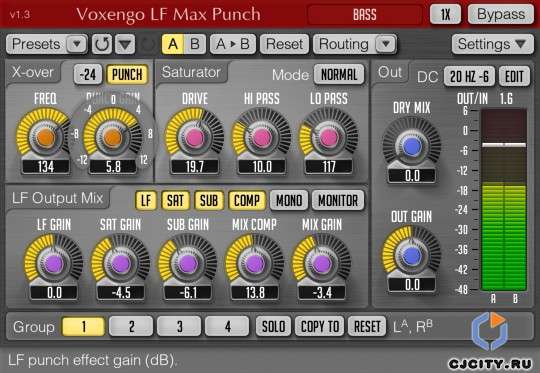Click the pink DRIVE knob
Image resolution: width=540 pixels, height=373 pixels.
pos(195,137)
